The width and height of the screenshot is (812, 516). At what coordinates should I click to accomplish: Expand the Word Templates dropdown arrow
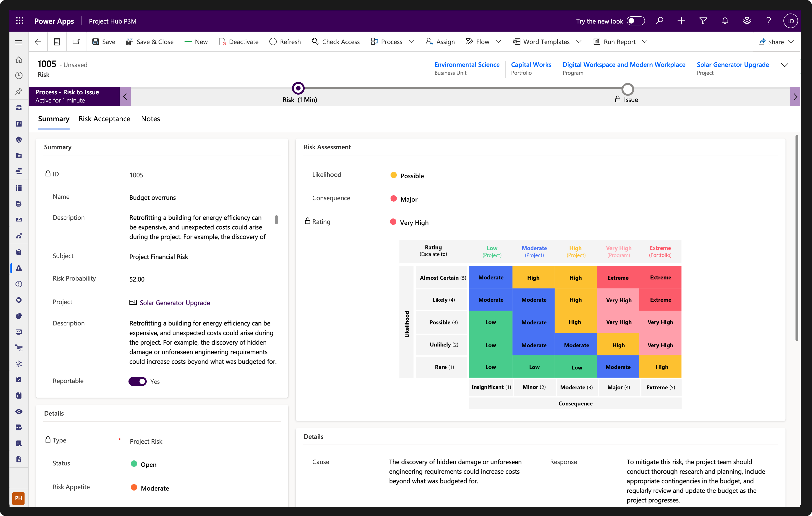[x=579, y=42]
